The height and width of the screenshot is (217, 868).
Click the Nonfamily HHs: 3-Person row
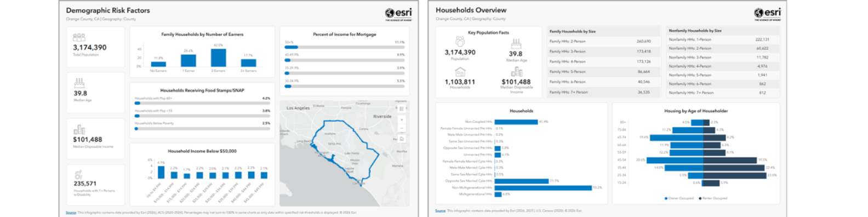point(723,57)
